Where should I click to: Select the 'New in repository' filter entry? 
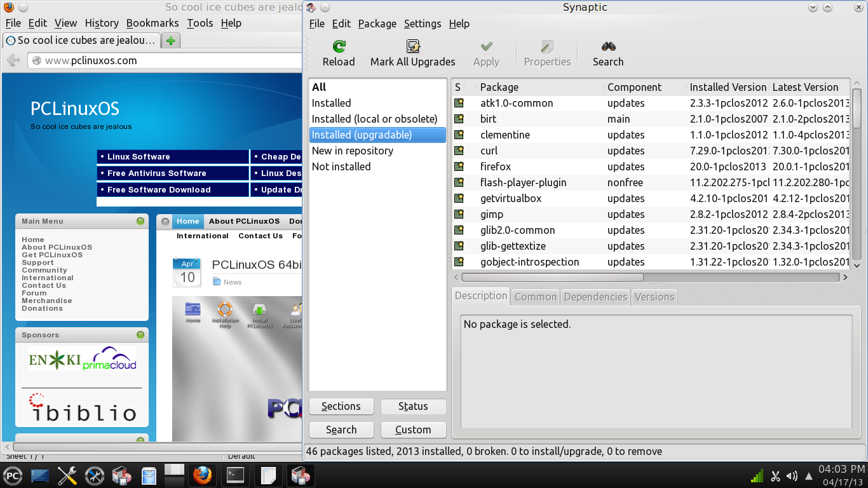377,151
